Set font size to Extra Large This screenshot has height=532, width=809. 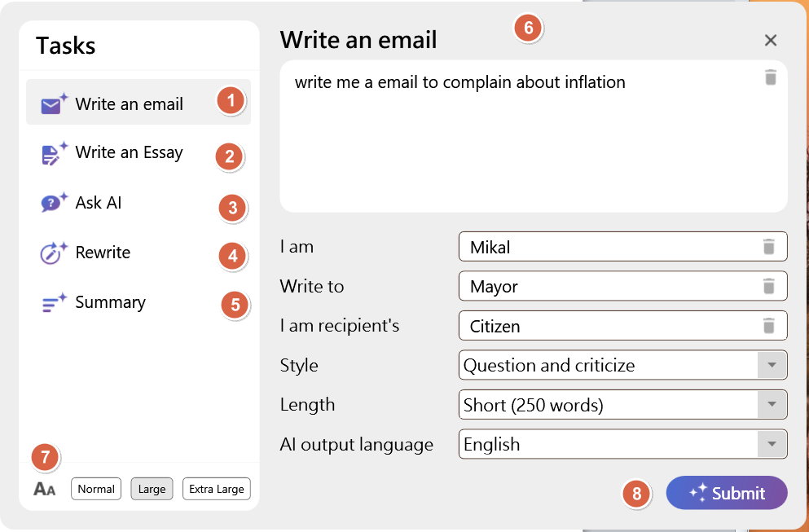pyautogui.click(x=216, y=489)
